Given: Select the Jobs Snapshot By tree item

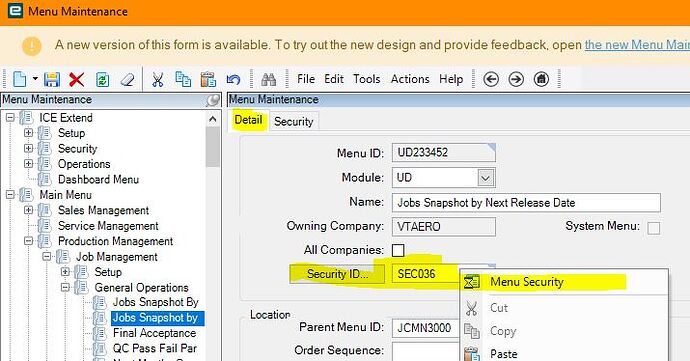Looking at the screenshot, I should (x=156, y=302).
